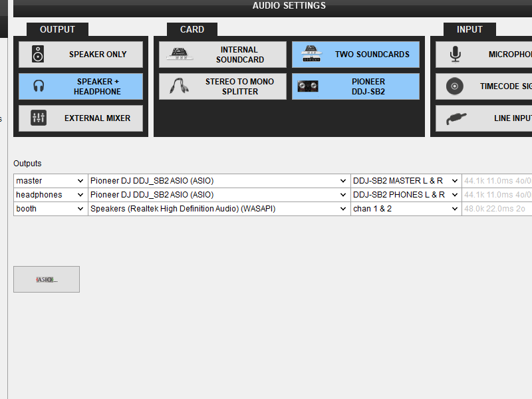Viewport: 532px width, 399px height.
Task: Open the master row Pioneer ASIO device dropdown
Action: coord(219,181)
